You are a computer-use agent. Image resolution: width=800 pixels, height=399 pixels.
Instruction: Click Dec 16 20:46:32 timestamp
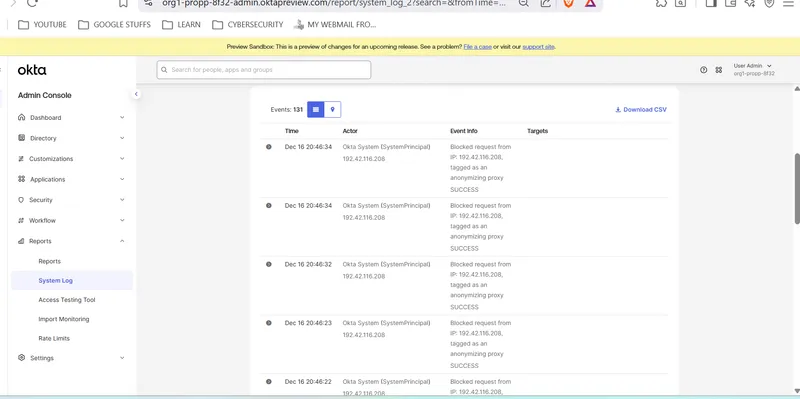point(308,264)
